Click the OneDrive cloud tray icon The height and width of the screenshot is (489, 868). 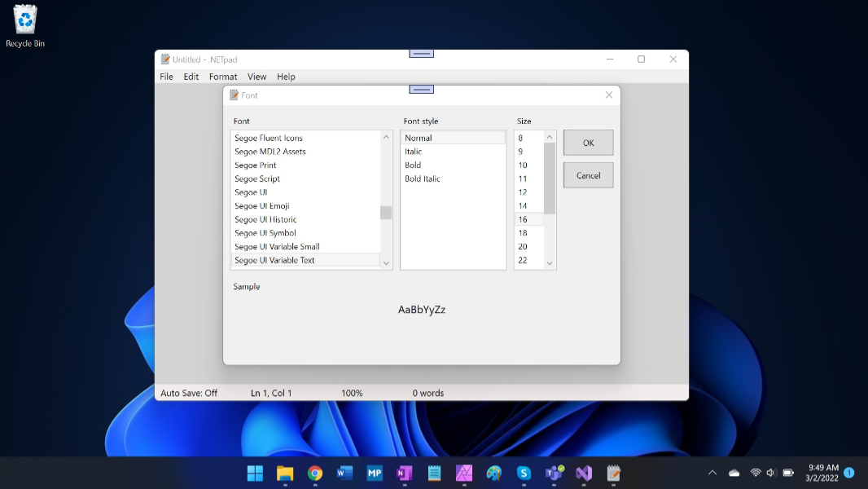pyautogui.click(x=734, y=473)
